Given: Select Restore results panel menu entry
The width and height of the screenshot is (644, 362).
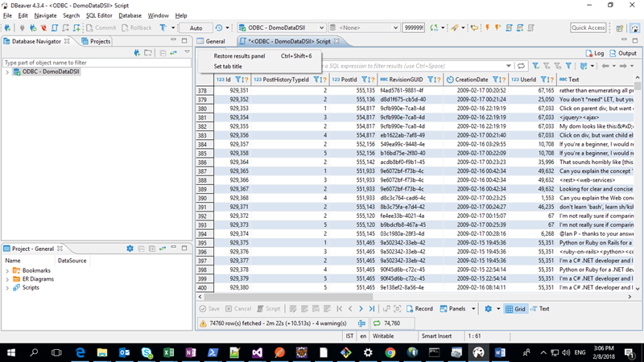Looking at the screenshot, I should [x=239, y=56].
